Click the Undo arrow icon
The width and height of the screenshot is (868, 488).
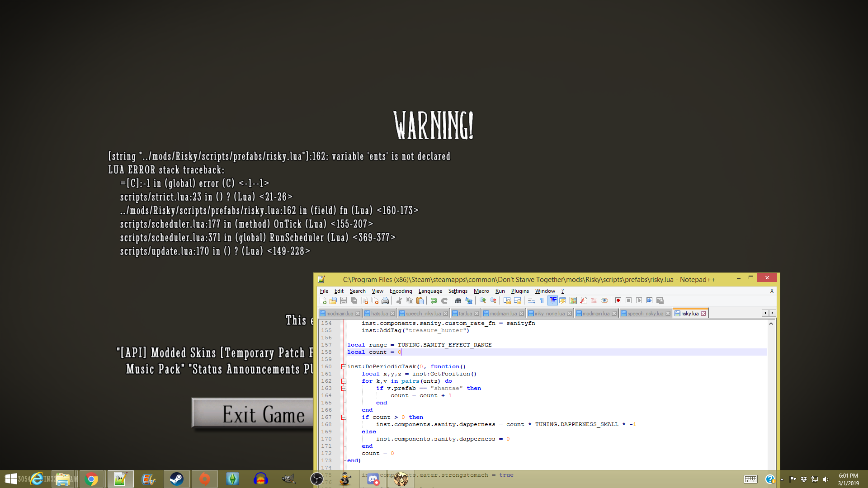[434, 300]
